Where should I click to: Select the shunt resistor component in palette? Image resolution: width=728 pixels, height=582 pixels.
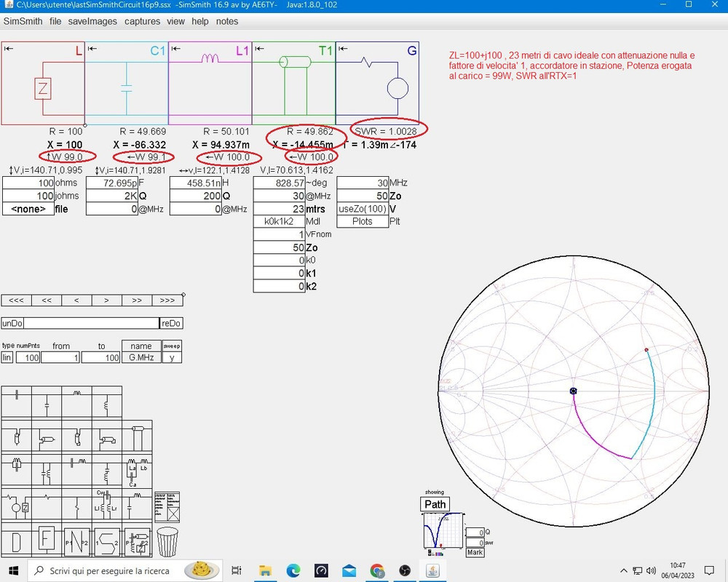(x=76, y=504)
